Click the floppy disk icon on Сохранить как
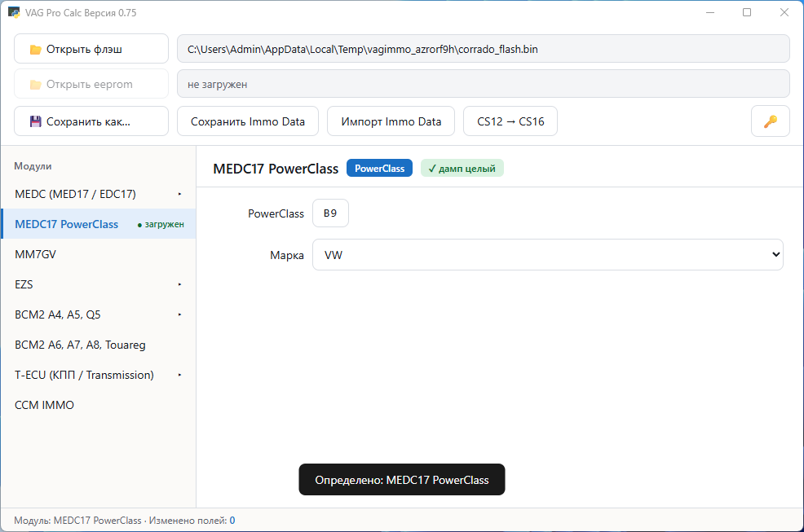This screenshot has width=804, height=532. [x=35, y=121]
